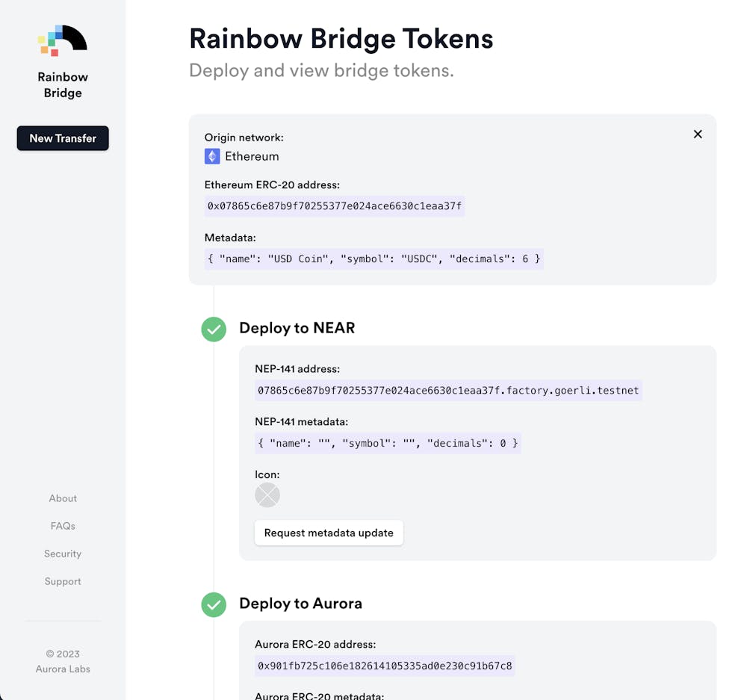747x700 pixels.
Task: Select the USD Coin metadata JSON text
Action: click(x=374, y=259)
